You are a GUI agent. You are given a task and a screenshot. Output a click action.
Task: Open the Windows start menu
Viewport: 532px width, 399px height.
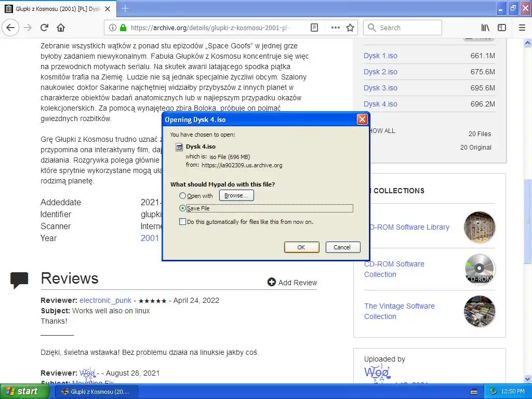coord(25,392)
